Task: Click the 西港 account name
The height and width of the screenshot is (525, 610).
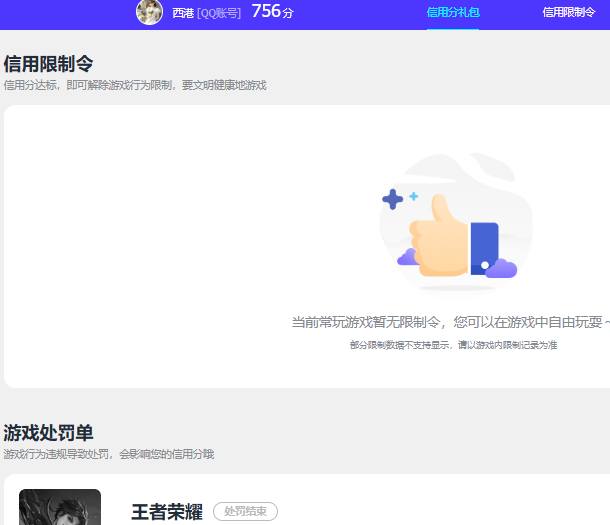Action: pos(183,13)
